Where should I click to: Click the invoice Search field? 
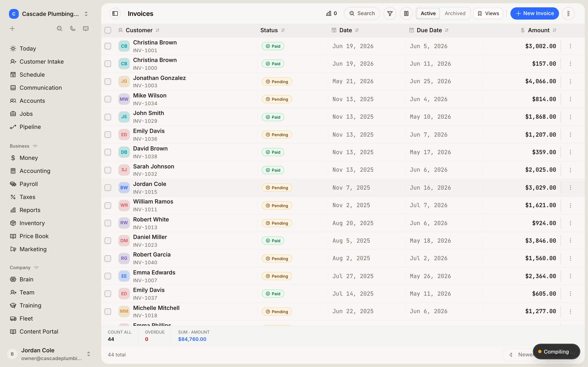pyautogui.click(x=362, y=13)
